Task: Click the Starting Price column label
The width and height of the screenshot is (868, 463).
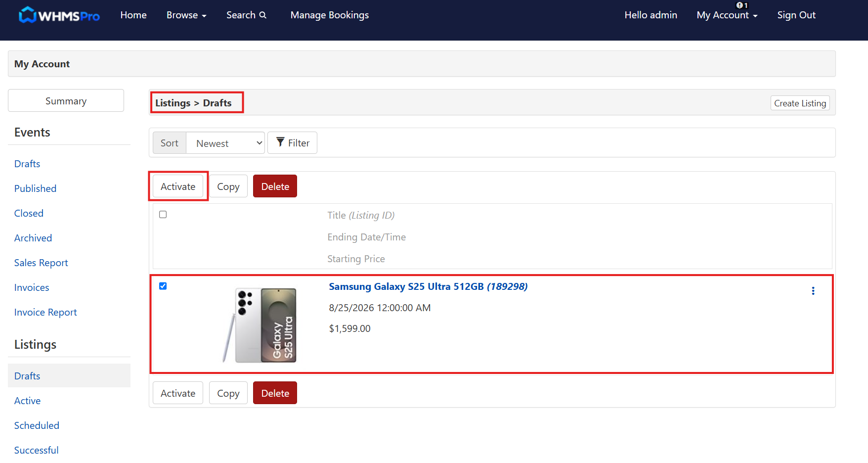Action: click(x=356, y=259)
